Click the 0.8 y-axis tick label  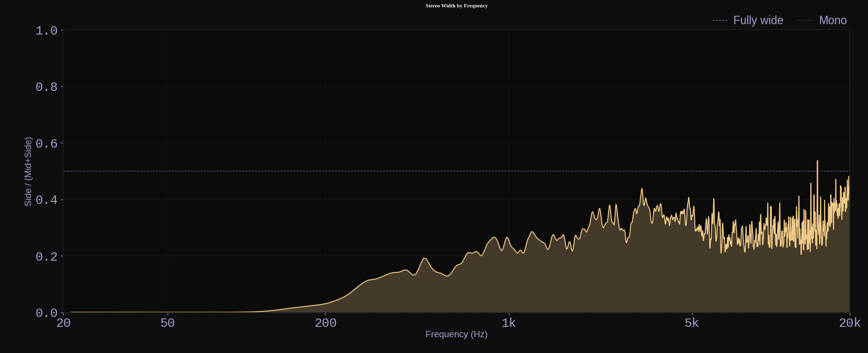(x=46, y=87)
